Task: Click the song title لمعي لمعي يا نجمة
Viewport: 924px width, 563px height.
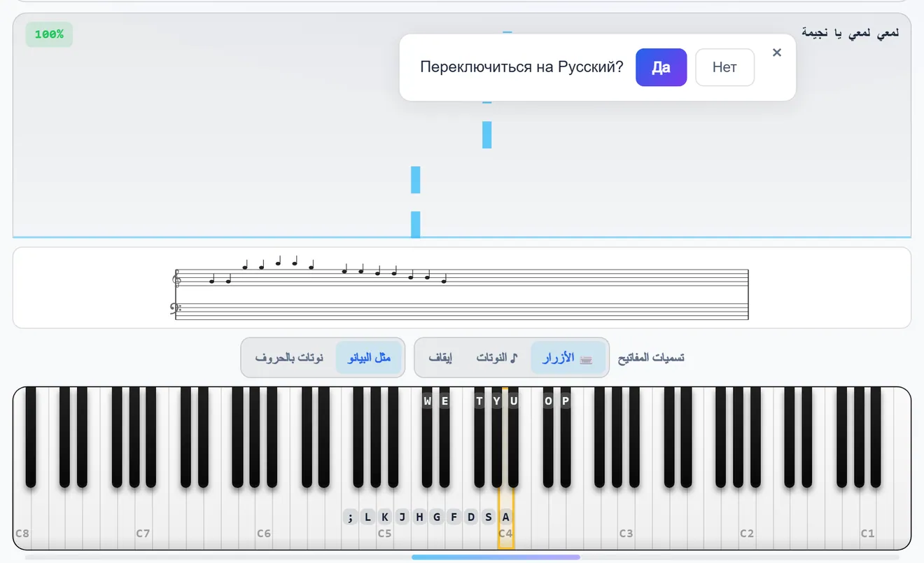Action: point(850,33)
